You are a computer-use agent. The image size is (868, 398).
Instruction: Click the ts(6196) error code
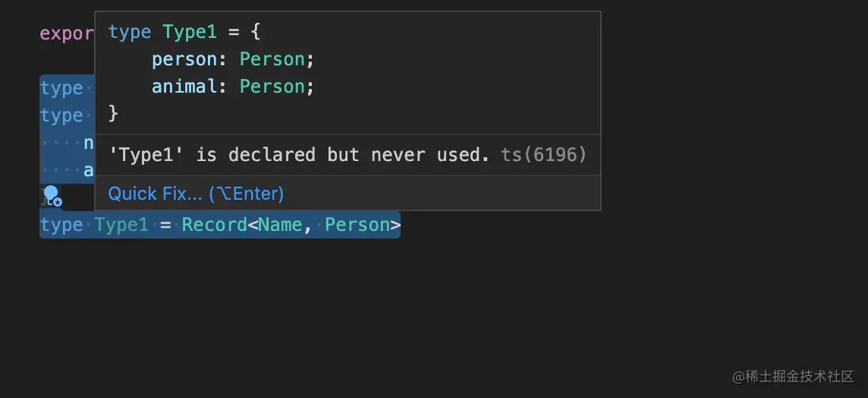tap(544, 155)
